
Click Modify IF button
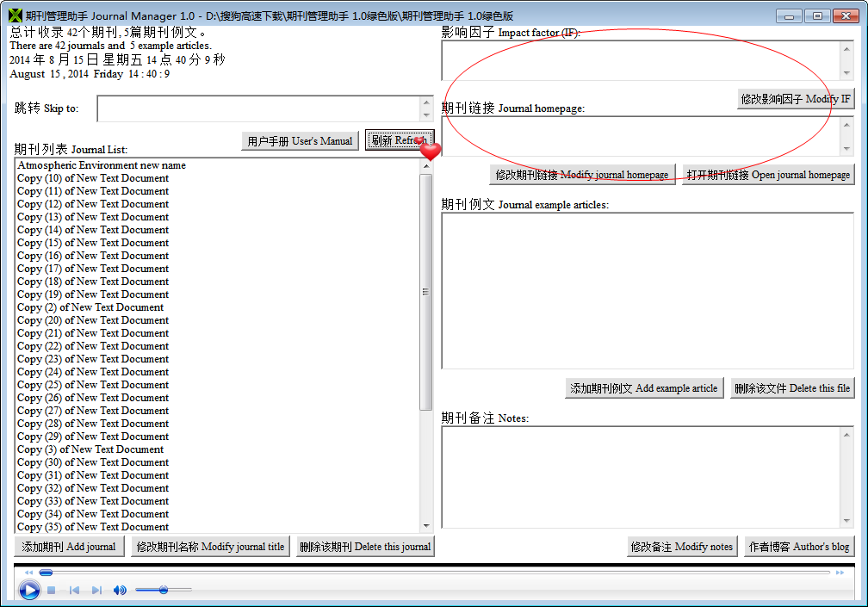click(x=796, y=99)
